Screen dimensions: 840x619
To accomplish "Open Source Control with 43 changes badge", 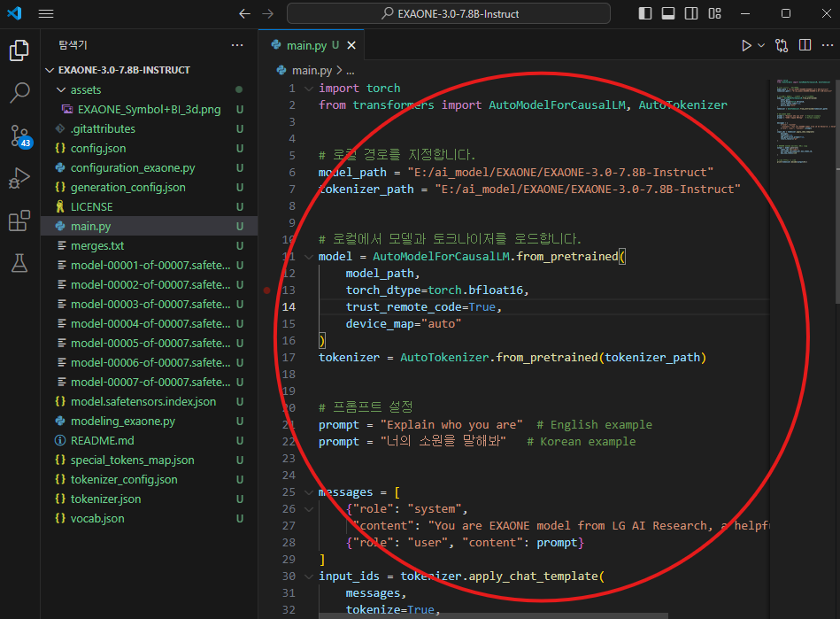I will click(x=20, y=136).
